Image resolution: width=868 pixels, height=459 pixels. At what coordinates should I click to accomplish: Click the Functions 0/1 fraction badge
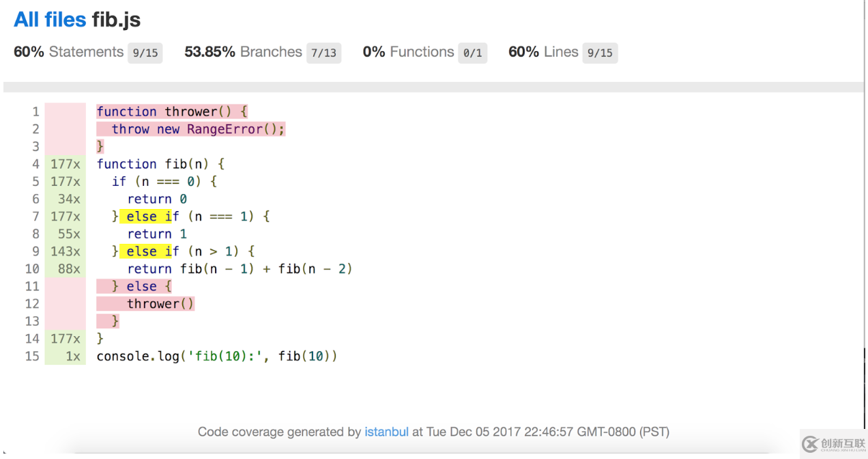pos(472,53)
